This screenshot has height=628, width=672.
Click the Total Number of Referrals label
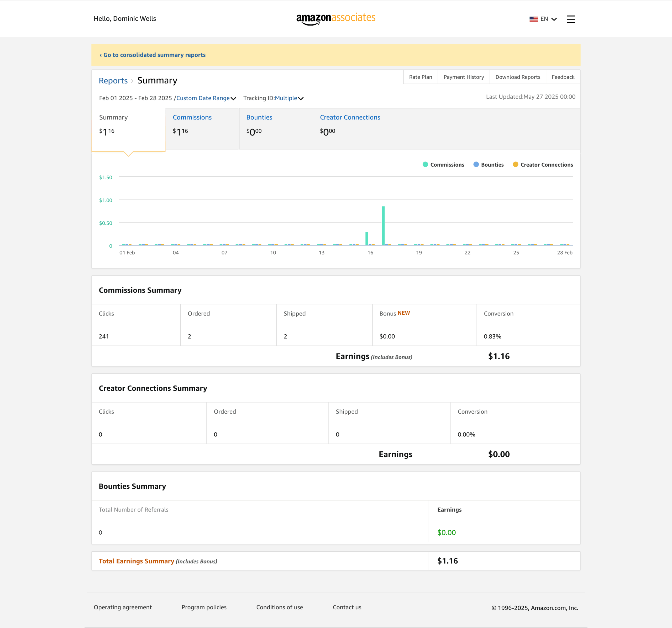point(134,509)
